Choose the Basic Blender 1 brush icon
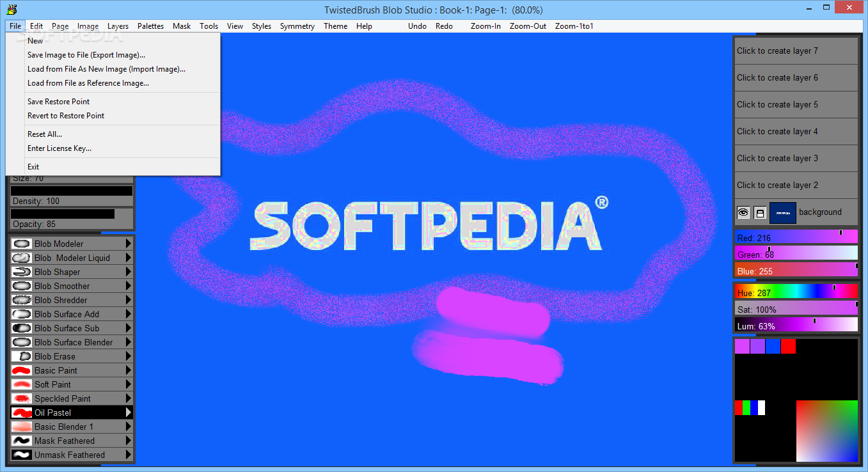 (22, 427)
